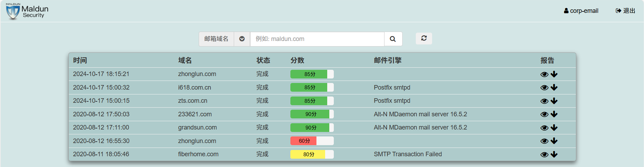The width and height of the screenshot is (644, 167).
Task: Download report for zts.com.cn
Action: coord(554,101)
